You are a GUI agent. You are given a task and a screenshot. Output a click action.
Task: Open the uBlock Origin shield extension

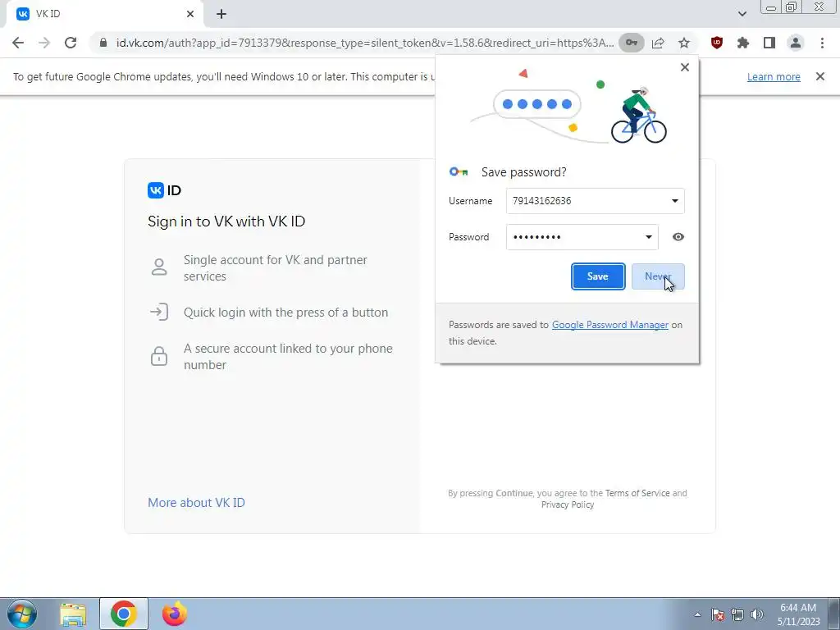717,43
